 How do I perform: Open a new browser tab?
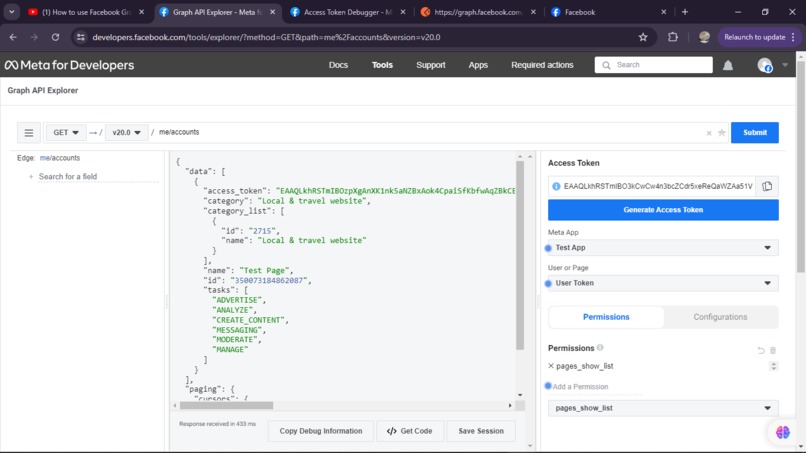tap(685, 12)
